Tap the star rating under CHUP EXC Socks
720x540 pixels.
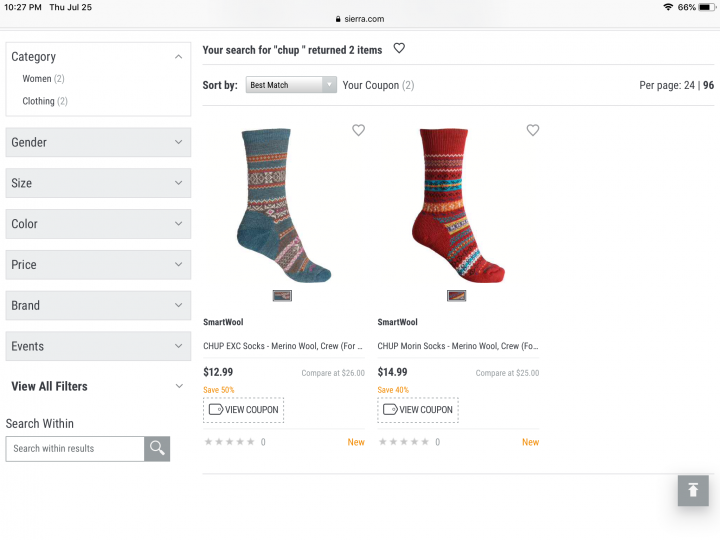coord(229,442)
